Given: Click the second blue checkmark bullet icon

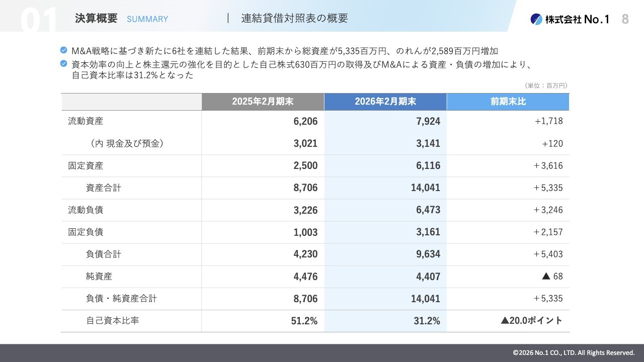Looking at the screenshot, I should [x=63, y=64].
